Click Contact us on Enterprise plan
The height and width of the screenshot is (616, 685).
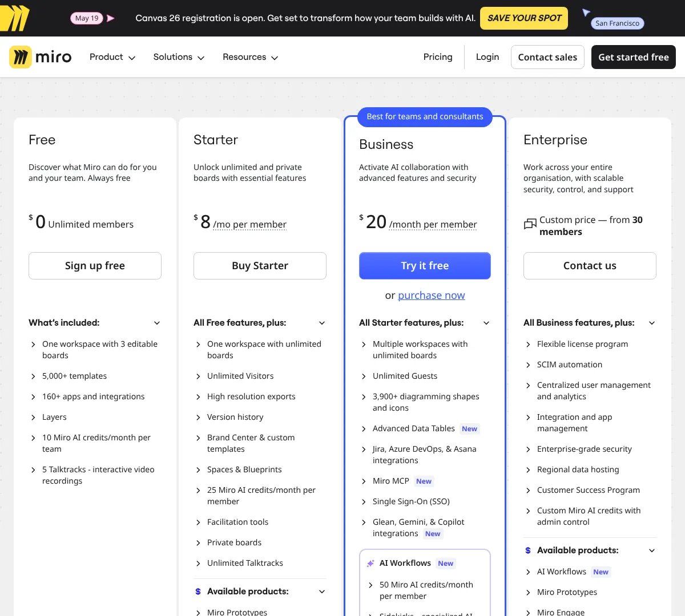pyautogui.click(x=590, y=266)
